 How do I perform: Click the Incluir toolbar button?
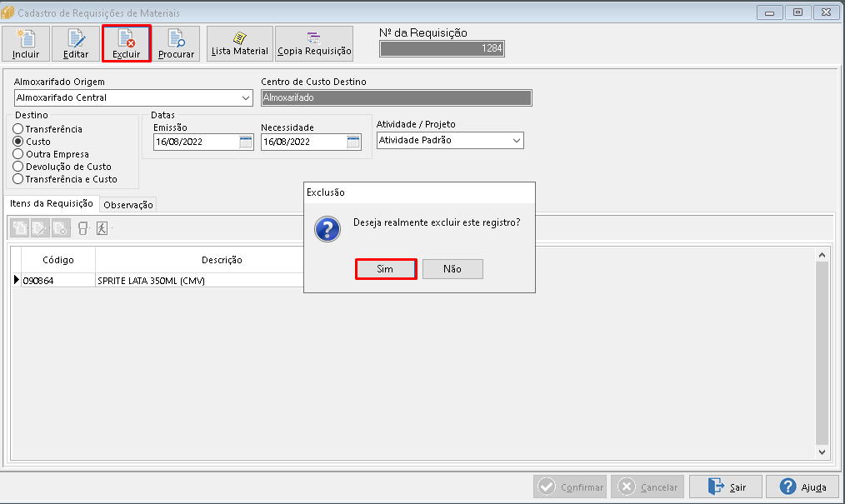tap(26, 43)
